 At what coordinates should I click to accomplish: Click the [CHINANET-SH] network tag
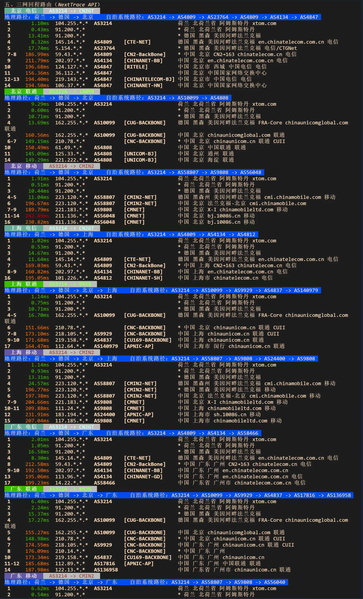(143, 278)
